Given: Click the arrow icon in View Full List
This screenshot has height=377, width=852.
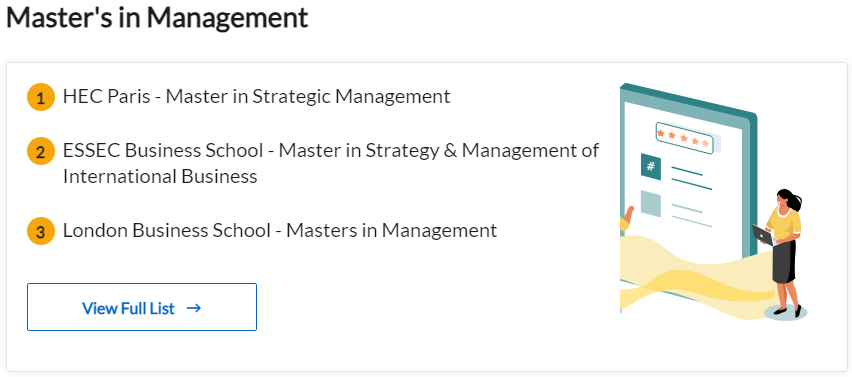Looking at the screenshot, I should pos(194,308).
